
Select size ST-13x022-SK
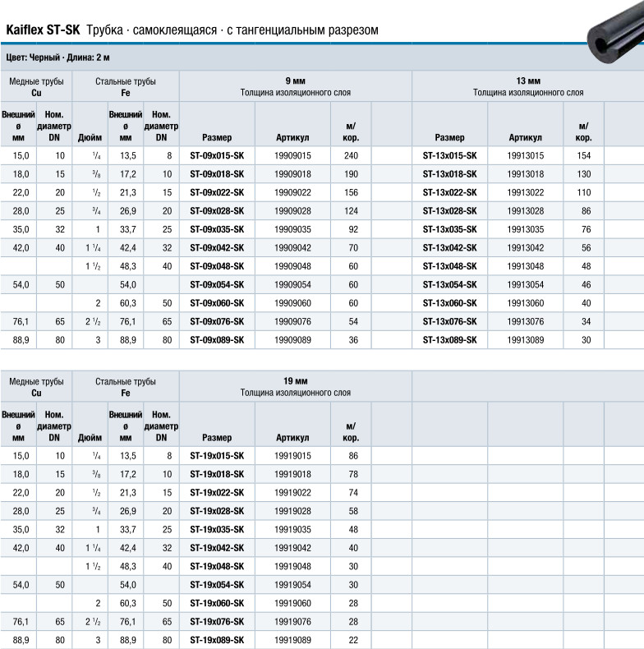coord(449,192)
